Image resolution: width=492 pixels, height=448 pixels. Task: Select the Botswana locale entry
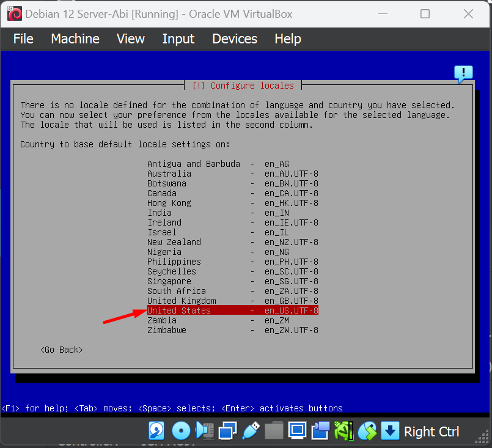233,183
